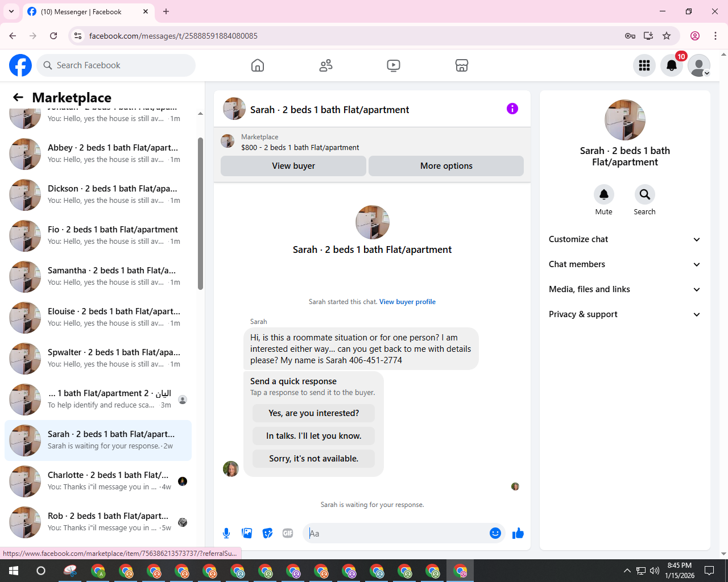Send quick response 'Sorry, it's not available.'
Viewport: 728px width, 582px height.
pos(314,459)
